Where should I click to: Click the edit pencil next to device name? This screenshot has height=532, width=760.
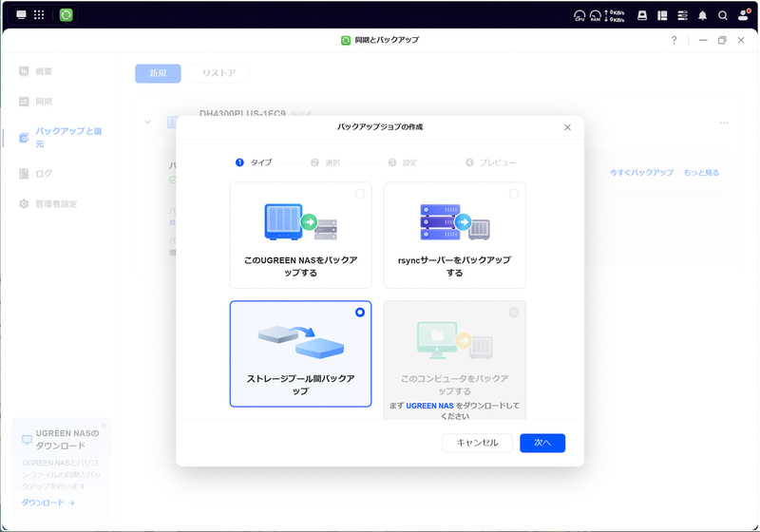[307, 114]
